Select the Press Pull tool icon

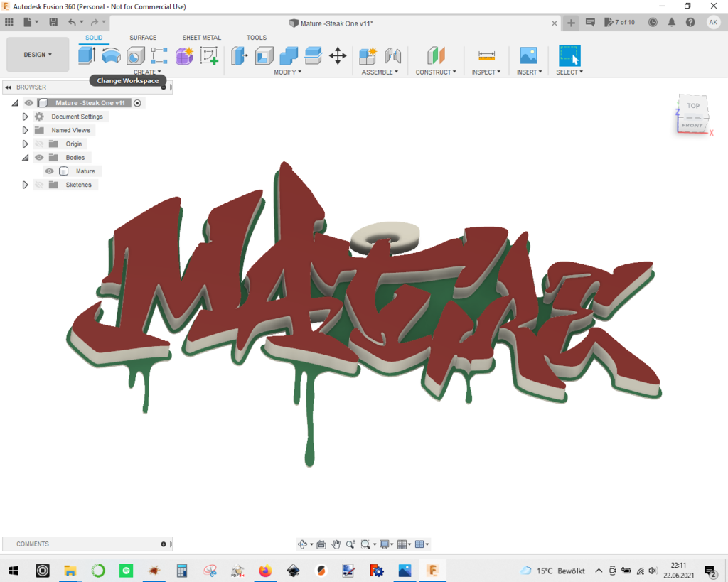tap(240, 55)
